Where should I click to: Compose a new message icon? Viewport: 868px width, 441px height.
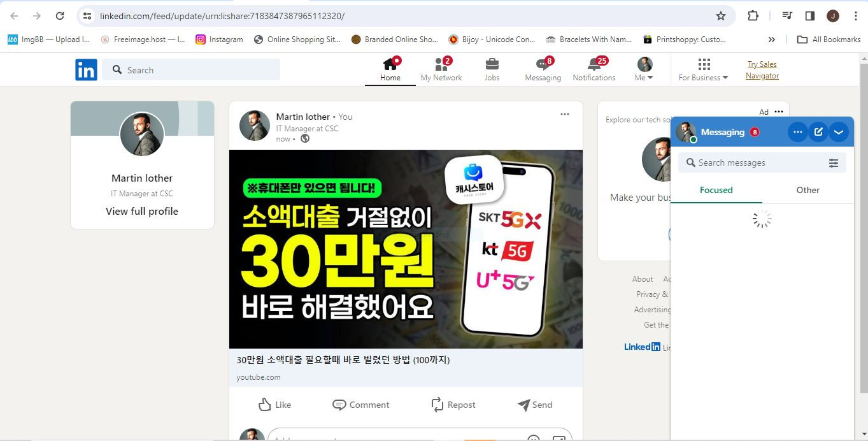pos(818,132)
